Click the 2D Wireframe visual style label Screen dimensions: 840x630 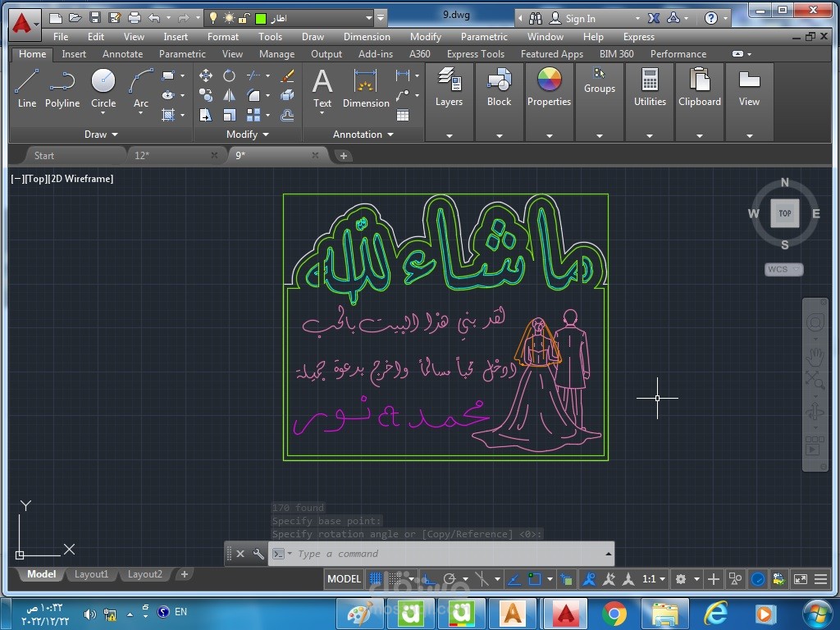(x=81, y=179)
